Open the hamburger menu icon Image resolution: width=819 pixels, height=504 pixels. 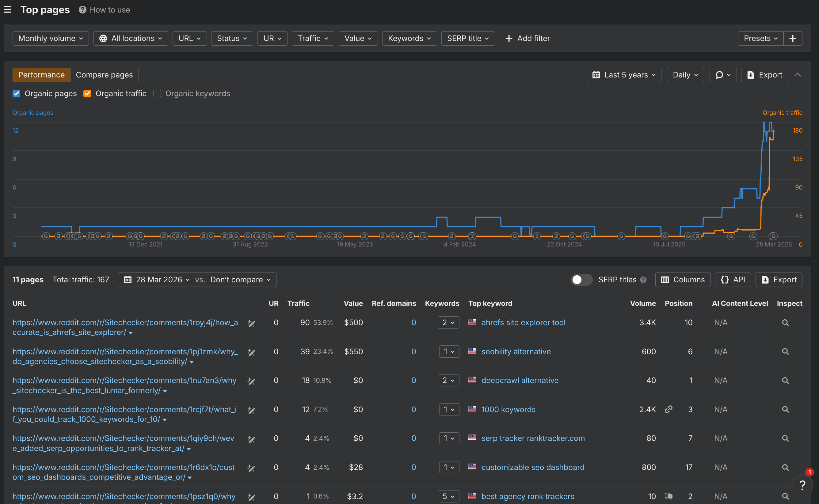point(7,10)
